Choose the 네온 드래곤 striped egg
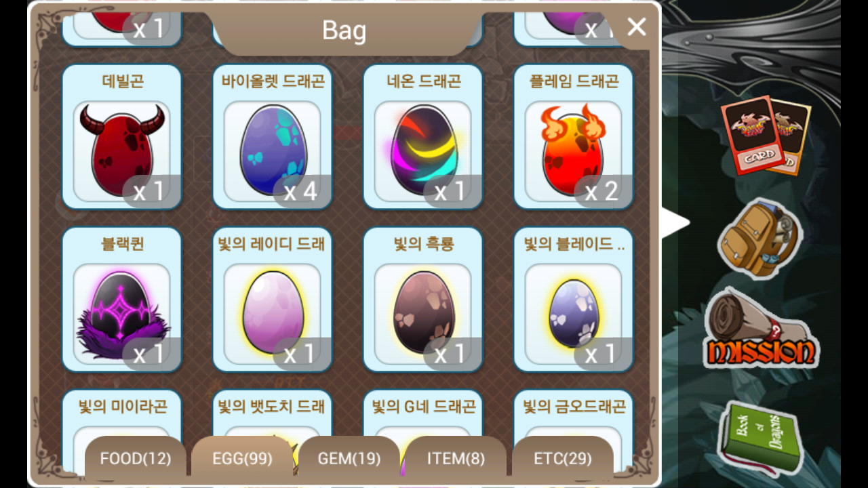The width and height of the screenshot is (868, 488). tap(423, 136)
